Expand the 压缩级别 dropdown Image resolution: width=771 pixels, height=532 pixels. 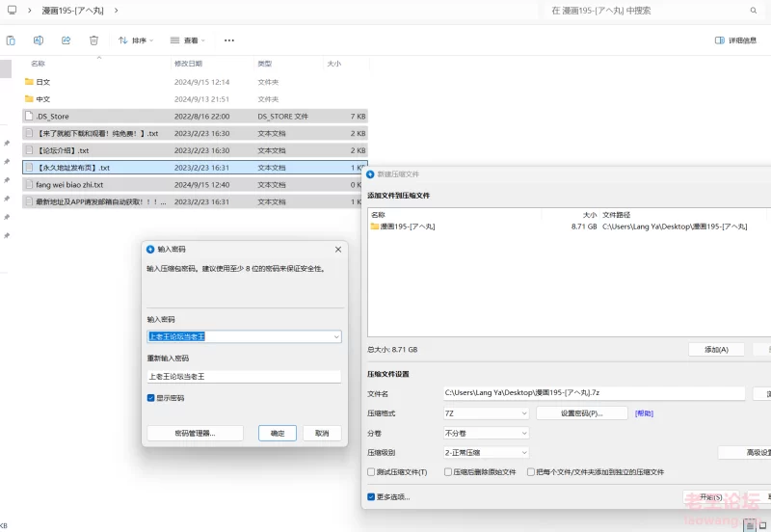point(485,452)
